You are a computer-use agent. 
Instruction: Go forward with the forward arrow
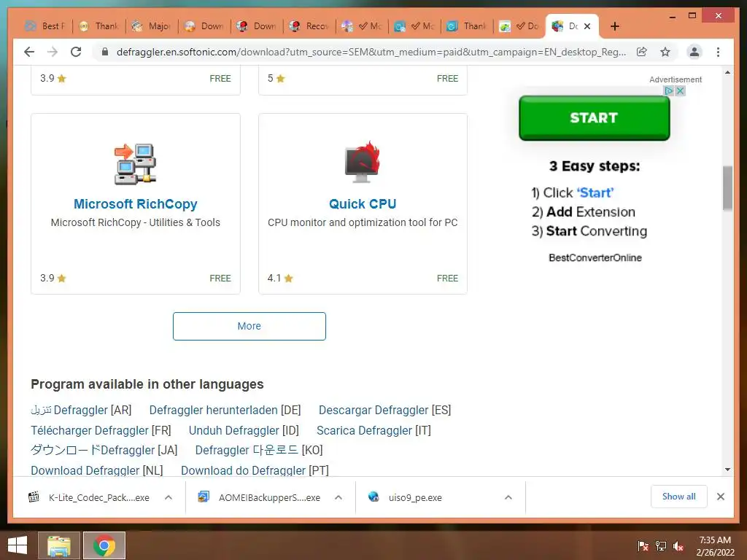(x=53, y=52)
